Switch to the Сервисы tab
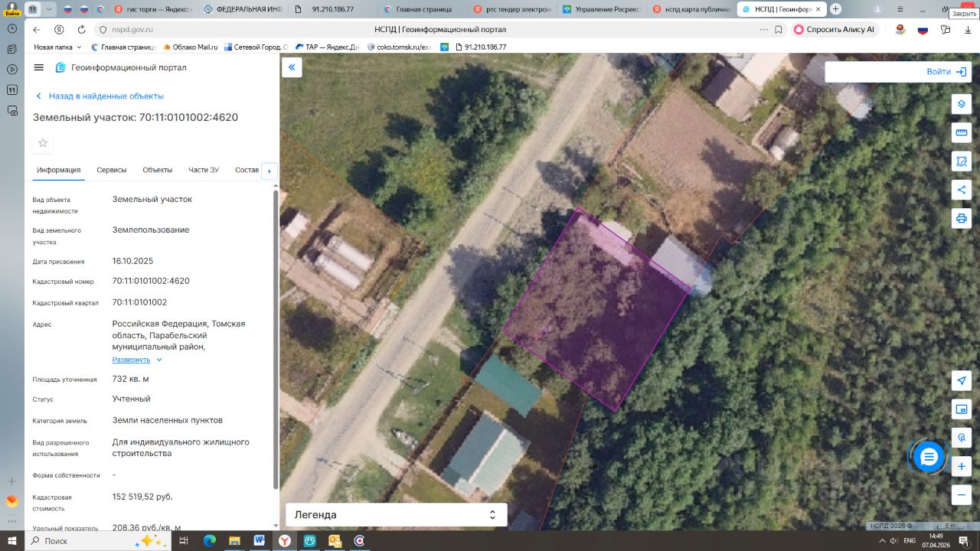The height and width of the screenshot is (551, 980). click(112, 170)
